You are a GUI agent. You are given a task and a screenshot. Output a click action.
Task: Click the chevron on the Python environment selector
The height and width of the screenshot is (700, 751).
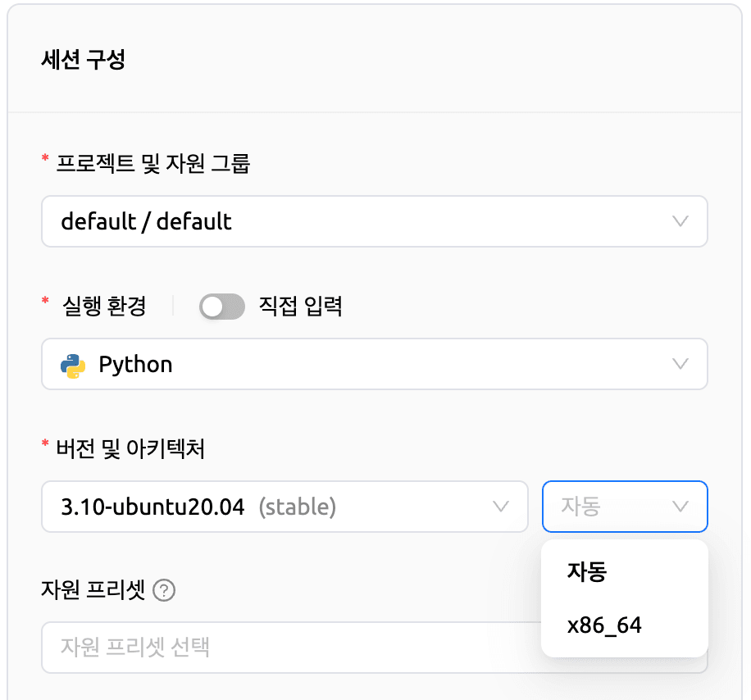pos(680,364)
